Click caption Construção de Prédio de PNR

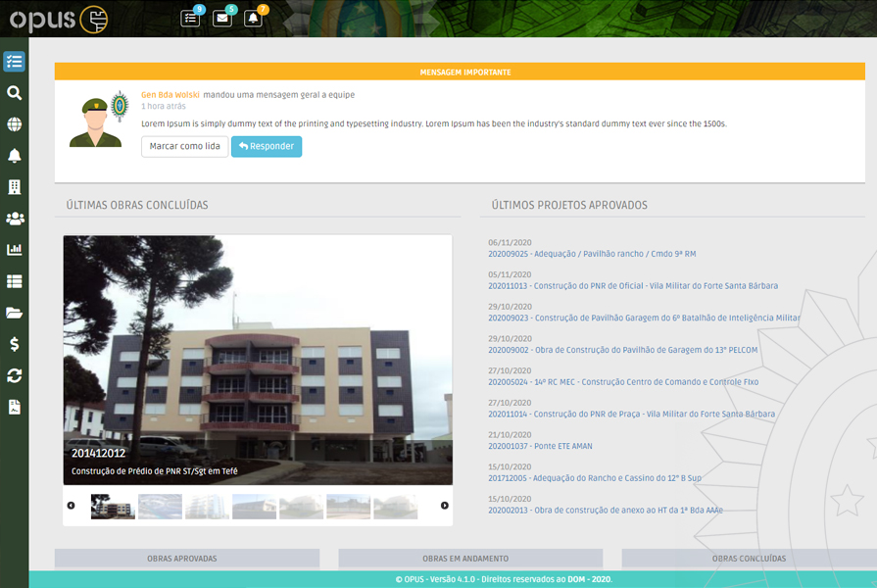[155, 471]
